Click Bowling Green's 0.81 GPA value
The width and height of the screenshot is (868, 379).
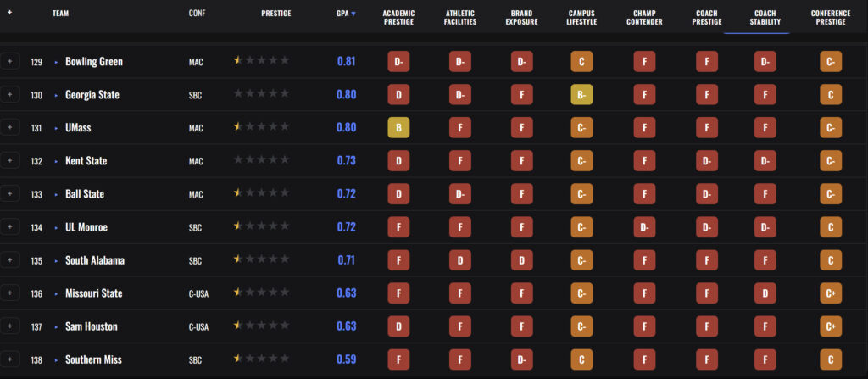pyautogui.click(x=346, y=62)
